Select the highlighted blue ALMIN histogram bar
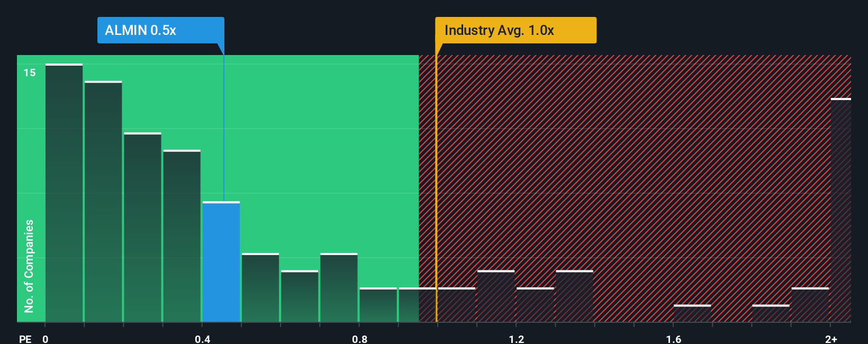The image size is (868, 344). pos(221,262)
